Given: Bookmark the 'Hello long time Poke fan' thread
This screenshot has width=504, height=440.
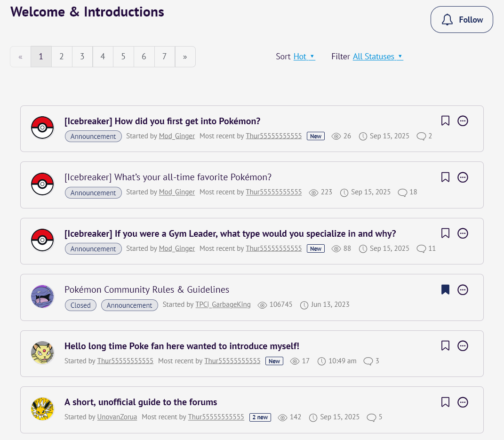Looking at the screenshot, I should click(x=445, y=346).
